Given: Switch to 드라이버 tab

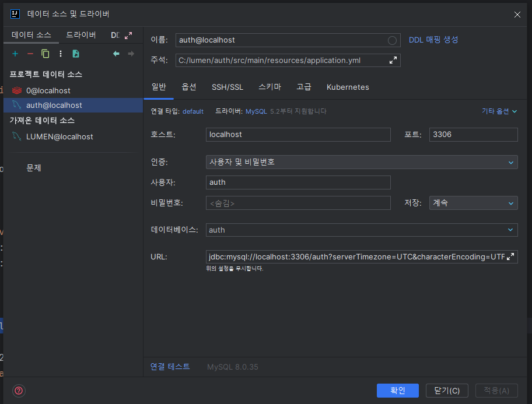Looking at the screenshot, I should click(x=80, y=35).
